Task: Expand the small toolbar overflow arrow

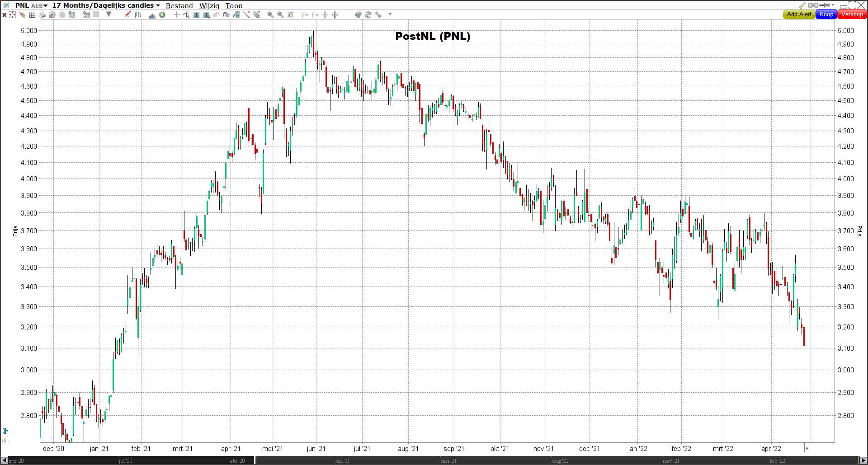Action: (x=390, y=14)
